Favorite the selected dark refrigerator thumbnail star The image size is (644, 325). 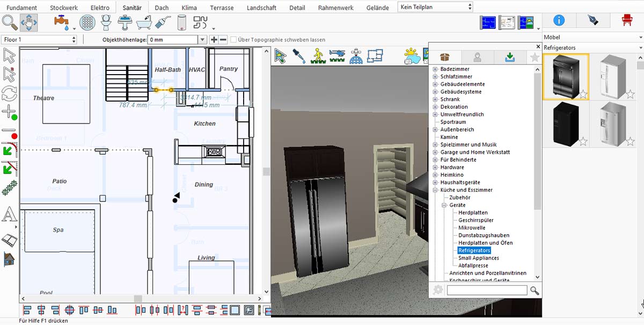583,95
